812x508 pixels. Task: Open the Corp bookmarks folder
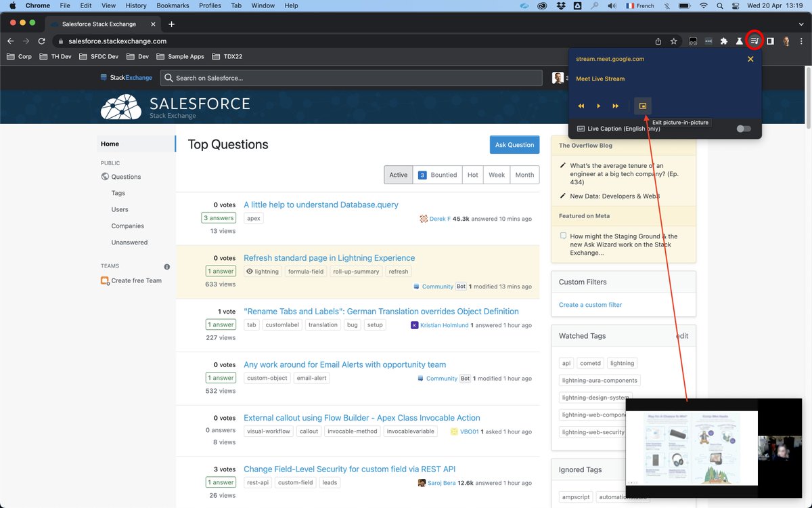point(19,56)
